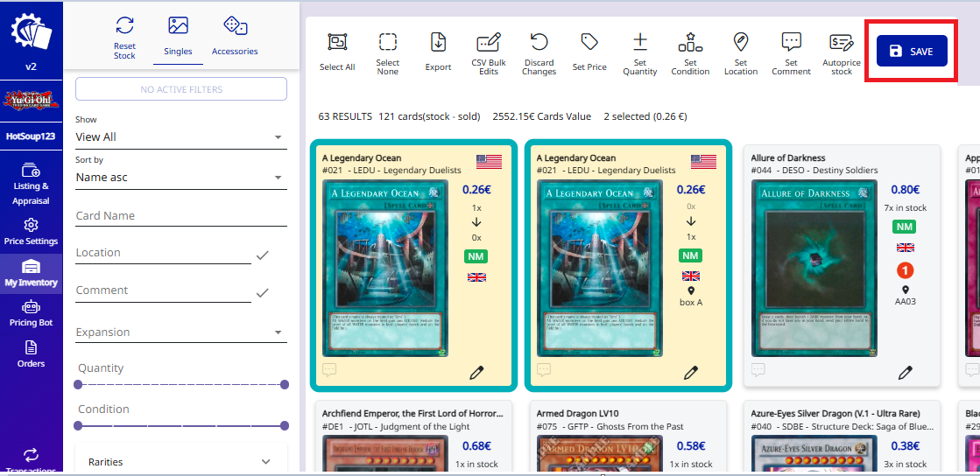The image size is (980, 476).
Task: Click the red 1 badge on Allure of Darkness
Action: click(906, 269)
